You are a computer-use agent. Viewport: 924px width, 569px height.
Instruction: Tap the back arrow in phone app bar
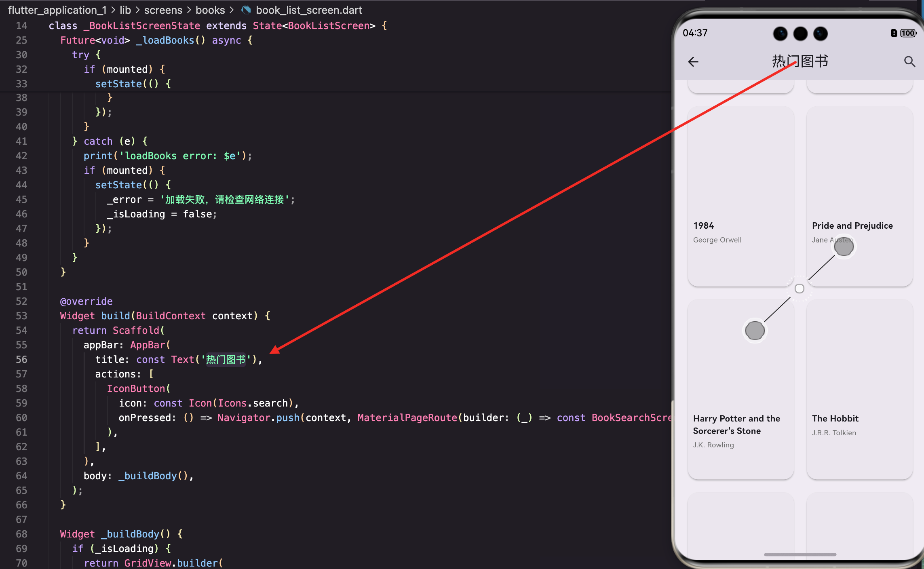[x=693, y=61]
